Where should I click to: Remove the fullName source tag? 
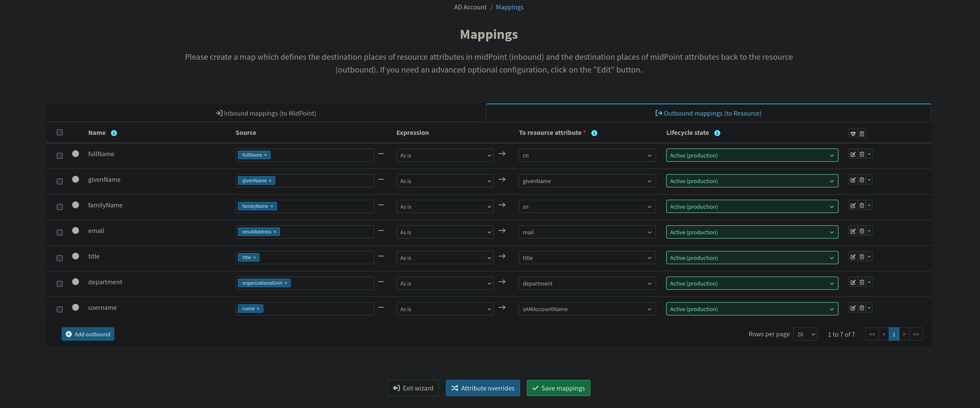266,155
